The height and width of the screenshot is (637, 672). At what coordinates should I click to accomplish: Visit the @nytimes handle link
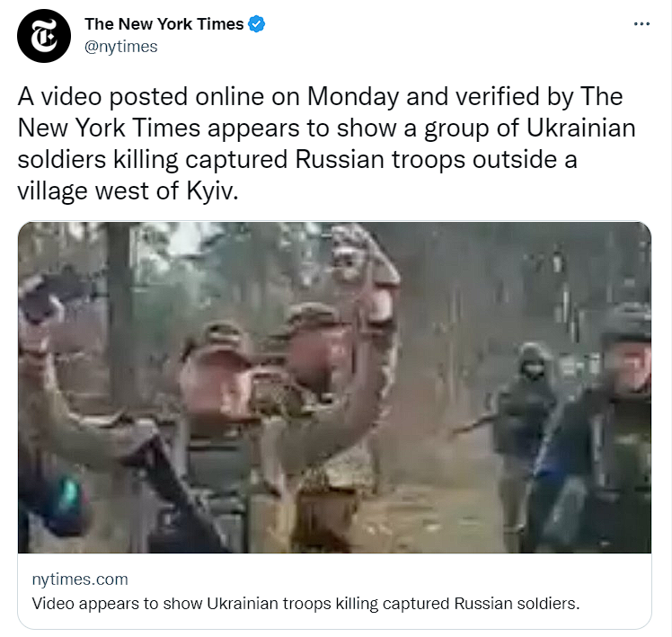(x=121, y=47)
